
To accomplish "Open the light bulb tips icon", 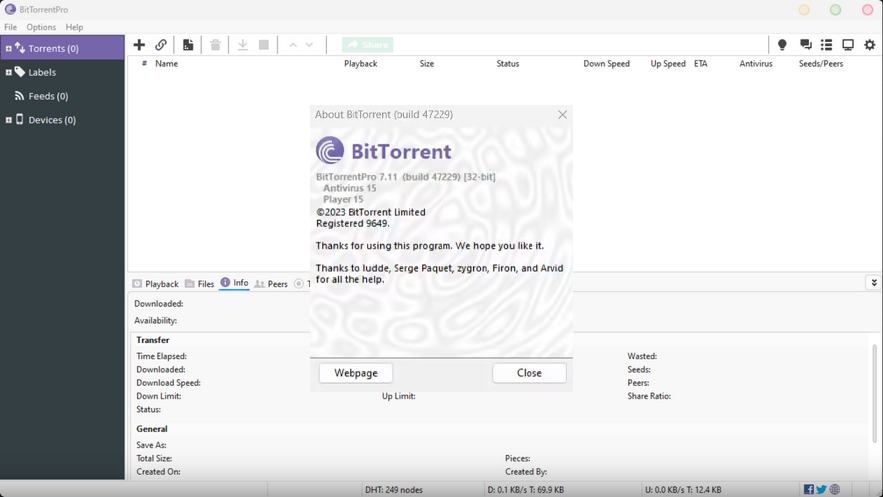I will click(x=782, y=44).
